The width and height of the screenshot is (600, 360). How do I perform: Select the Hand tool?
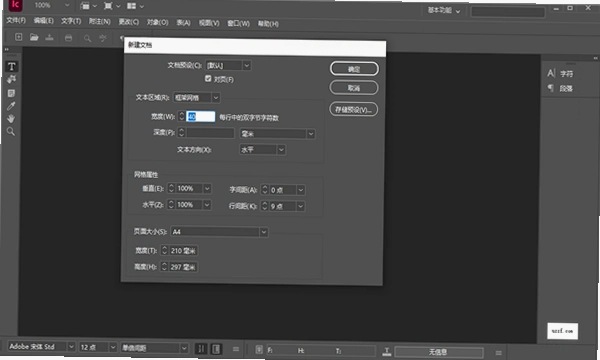pyautogui.click(x=11, y=119)
